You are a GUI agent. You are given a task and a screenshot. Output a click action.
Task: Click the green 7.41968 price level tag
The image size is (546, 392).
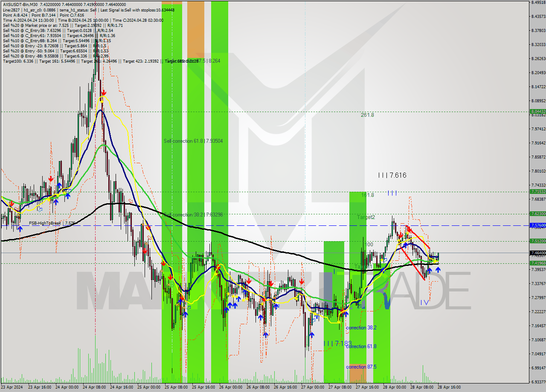click(537, 263)
